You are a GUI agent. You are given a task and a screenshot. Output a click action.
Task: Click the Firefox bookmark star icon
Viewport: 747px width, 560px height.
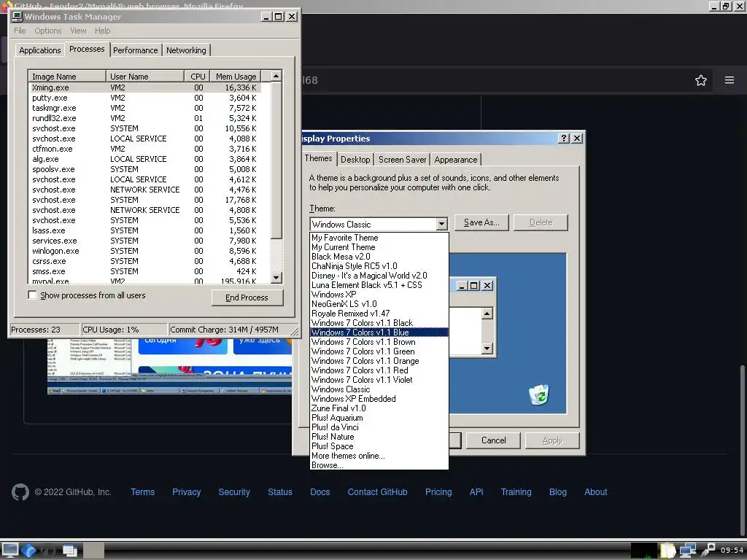pos(701,80)
